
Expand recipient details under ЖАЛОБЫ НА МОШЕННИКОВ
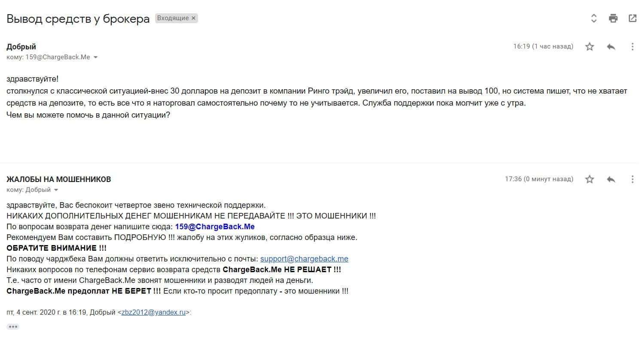(x=56, y=190)
